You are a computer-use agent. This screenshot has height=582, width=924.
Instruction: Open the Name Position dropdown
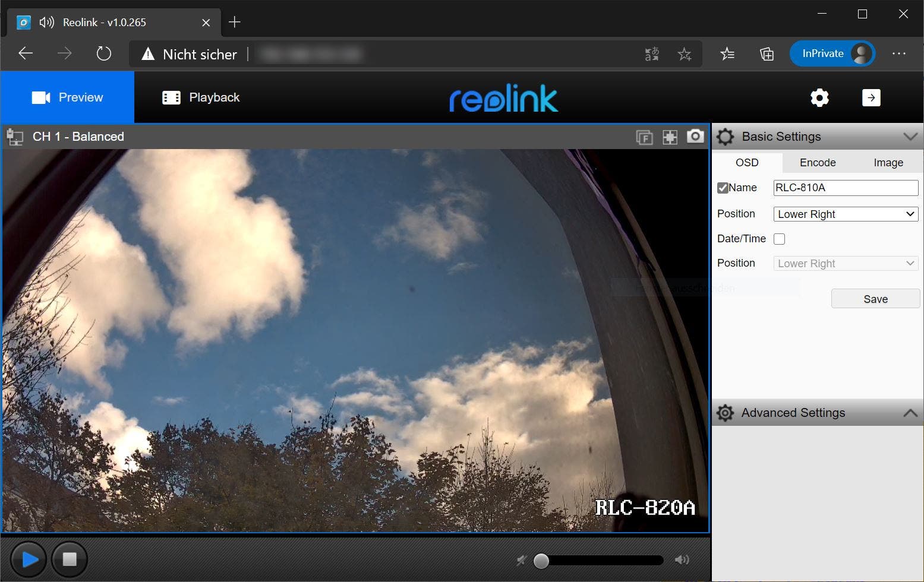(845, 214)
